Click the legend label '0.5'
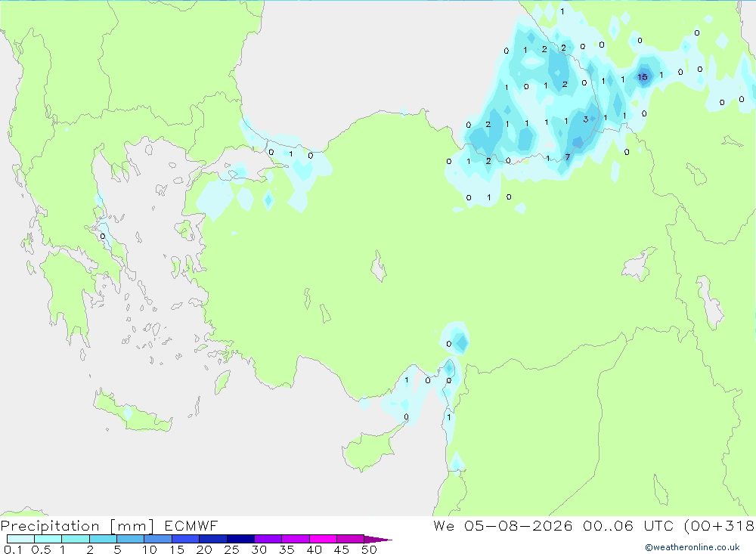Viewport: 756px width, 554px height. 41,549
